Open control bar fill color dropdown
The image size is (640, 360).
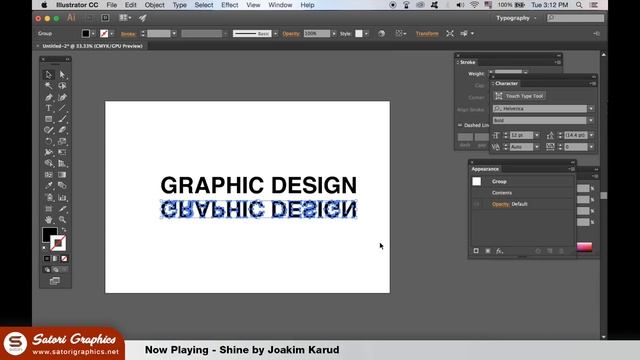93,34
